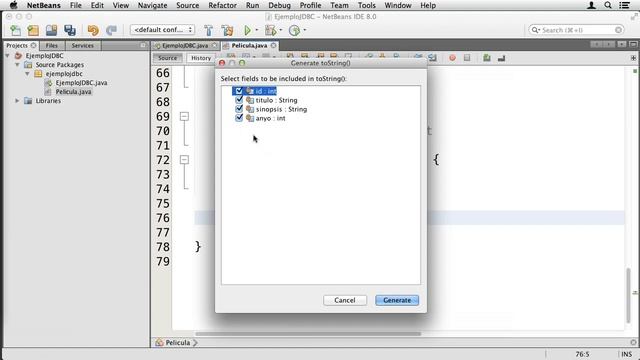Image resolution: width=640 pixels, height=360 pixels.
Task: Open the Tools menu
Action: click(x=367, y=5)
